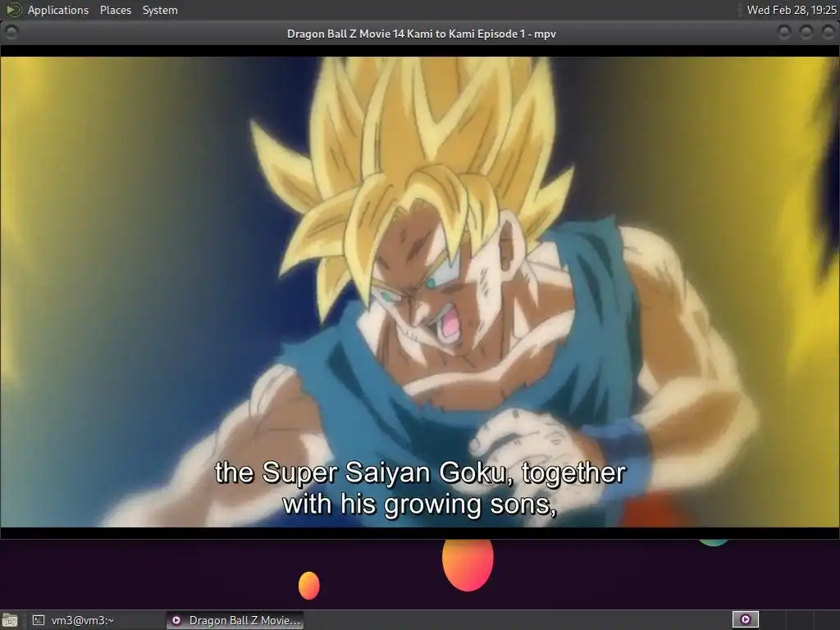Click the panel logo icon beside Applications
The height and width of the screenshot is (630, 840).
(x=13, y=9)
